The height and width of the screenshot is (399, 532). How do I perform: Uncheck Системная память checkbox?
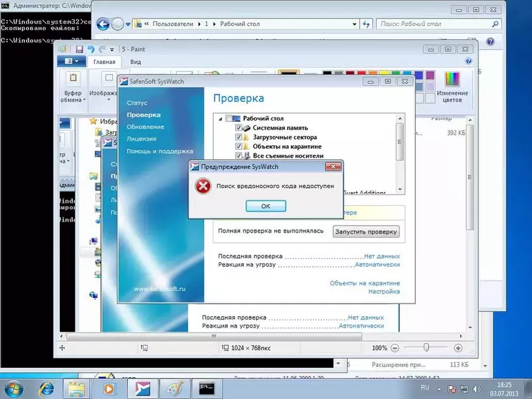point(239,128)
